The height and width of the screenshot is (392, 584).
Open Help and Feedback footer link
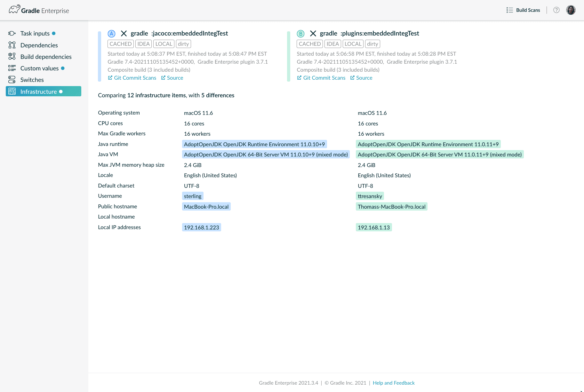click(x=393, y=383)
